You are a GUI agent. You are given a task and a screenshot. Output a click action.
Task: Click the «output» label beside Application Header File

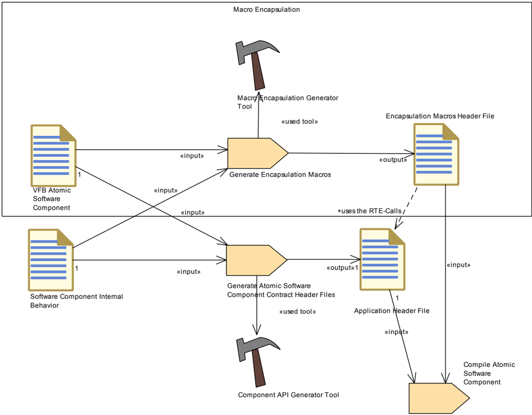pos(340,268)
